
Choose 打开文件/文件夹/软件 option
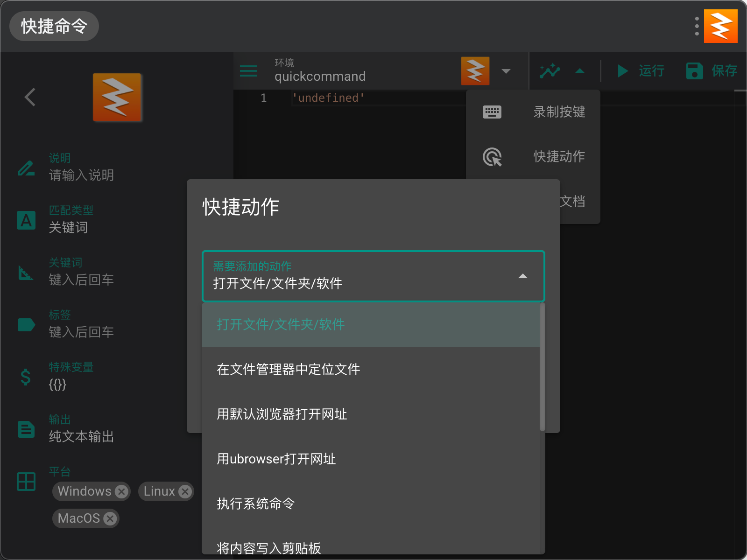click(371, 325)
